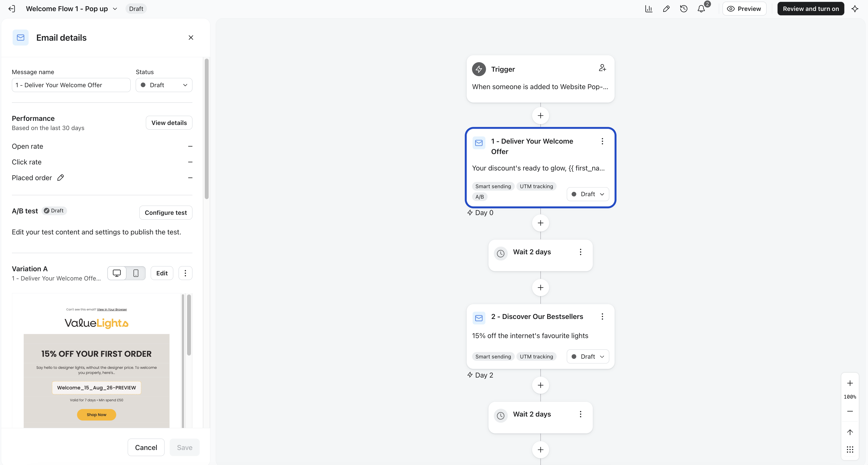Switch Variation A preview to desktop view
The height and width of the screenshot is (465, 868).
pyautogui.click(x=117, y=273)
